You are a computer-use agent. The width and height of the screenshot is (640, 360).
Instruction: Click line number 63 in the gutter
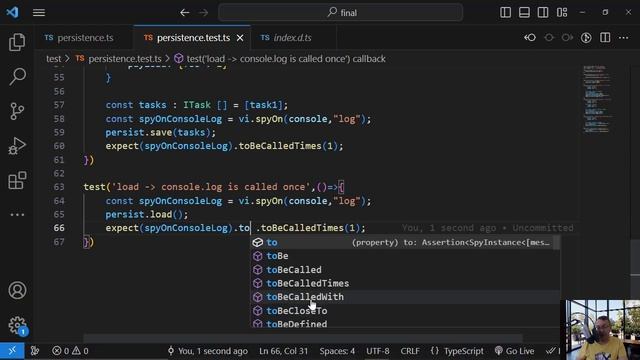point(59,187)
